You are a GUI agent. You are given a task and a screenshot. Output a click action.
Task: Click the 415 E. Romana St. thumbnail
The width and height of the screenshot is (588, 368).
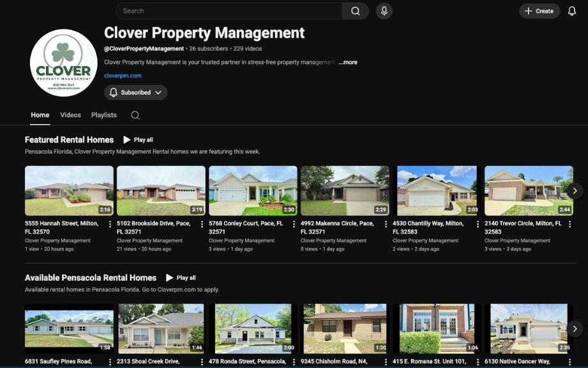pyautogui.click(x=437, y=328)
